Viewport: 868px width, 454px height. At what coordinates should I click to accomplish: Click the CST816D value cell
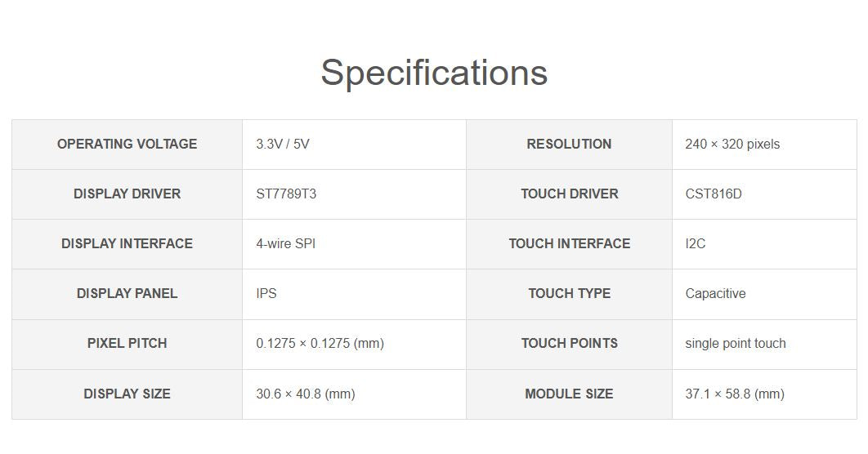coord(714,194)
